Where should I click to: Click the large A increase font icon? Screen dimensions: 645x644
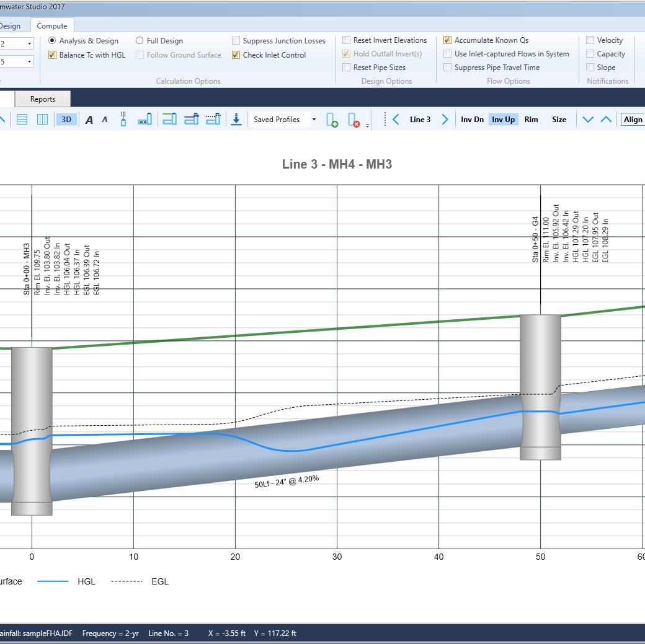89,120
